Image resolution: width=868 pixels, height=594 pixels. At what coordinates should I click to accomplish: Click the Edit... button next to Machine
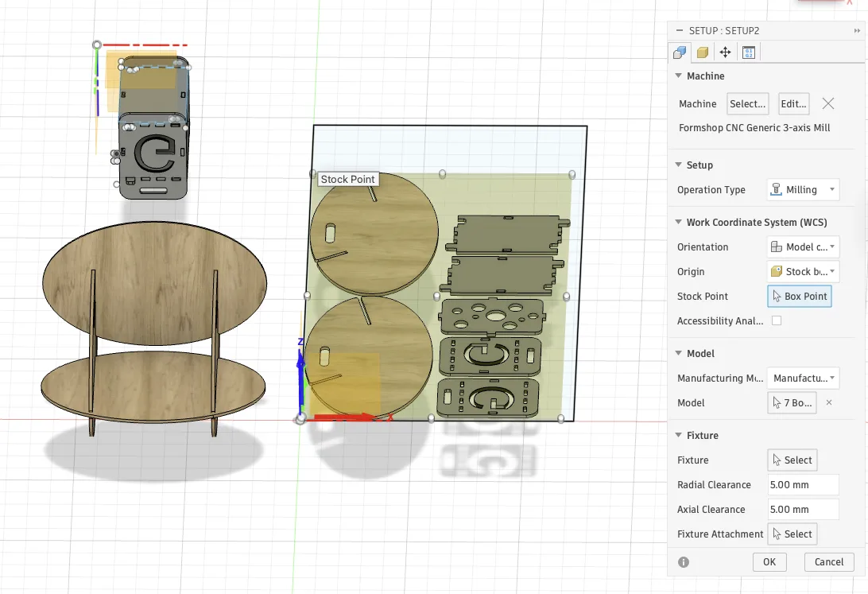click(x=793, y=103)
